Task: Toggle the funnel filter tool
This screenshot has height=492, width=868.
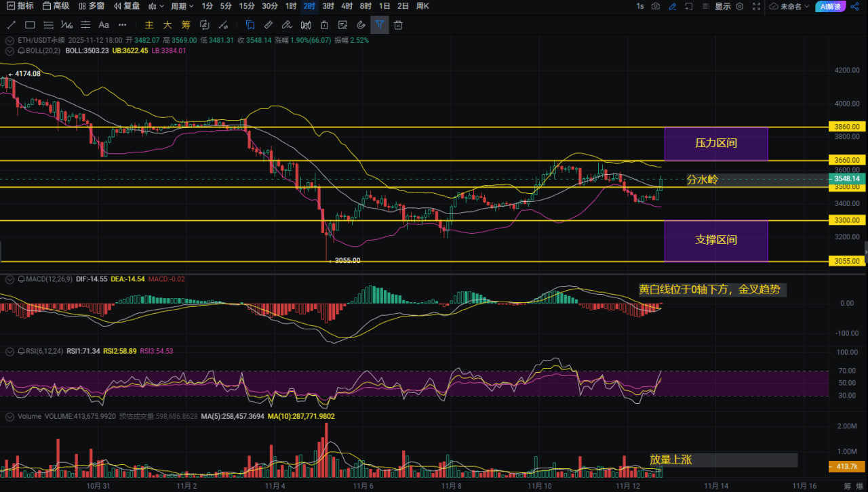Action: 380,25
